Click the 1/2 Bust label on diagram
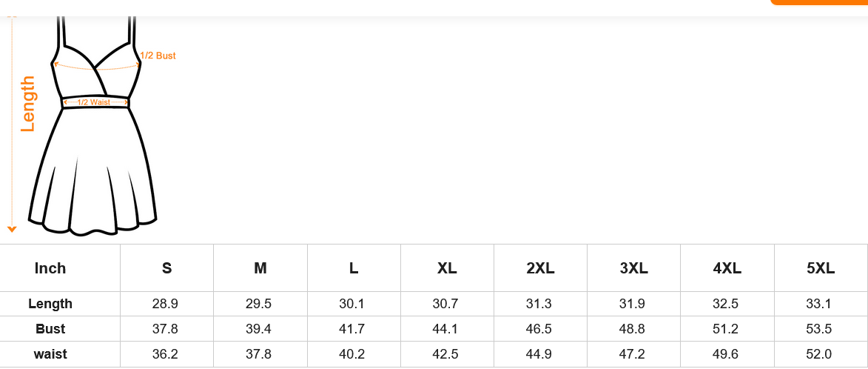 pyautogui.click(x=158, y=56)
